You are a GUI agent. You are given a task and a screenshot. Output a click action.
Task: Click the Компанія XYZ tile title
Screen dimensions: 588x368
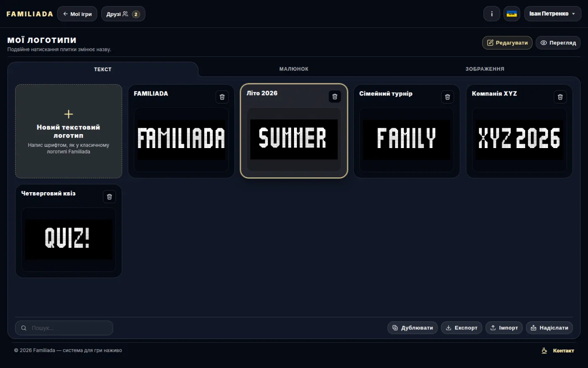(x=494, y=94)
